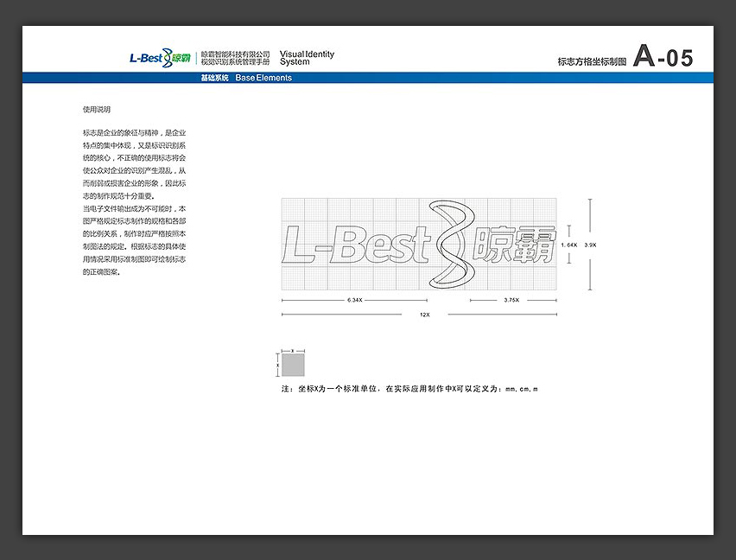
Task: Click the 6.34X dimension label
Action: (x=354, y=300)
